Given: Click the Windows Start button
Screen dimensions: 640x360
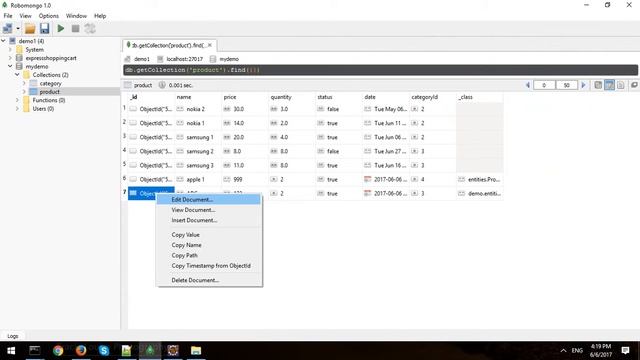Looking at the screenshot, I should 11,351.
